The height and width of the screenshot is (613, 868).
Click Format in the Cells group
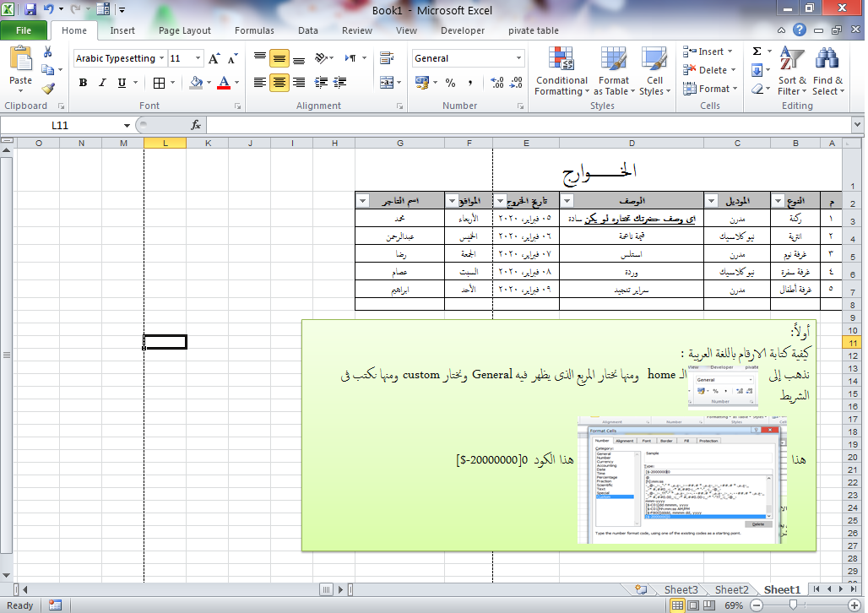pyautogui.click(x=710, y=89)
